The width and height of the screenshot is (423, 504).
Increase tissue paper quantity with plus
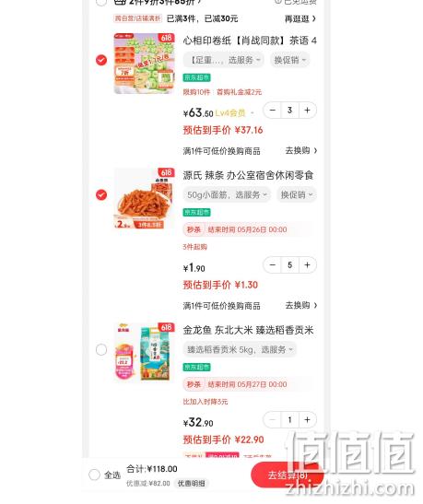(x=307, y=111)
